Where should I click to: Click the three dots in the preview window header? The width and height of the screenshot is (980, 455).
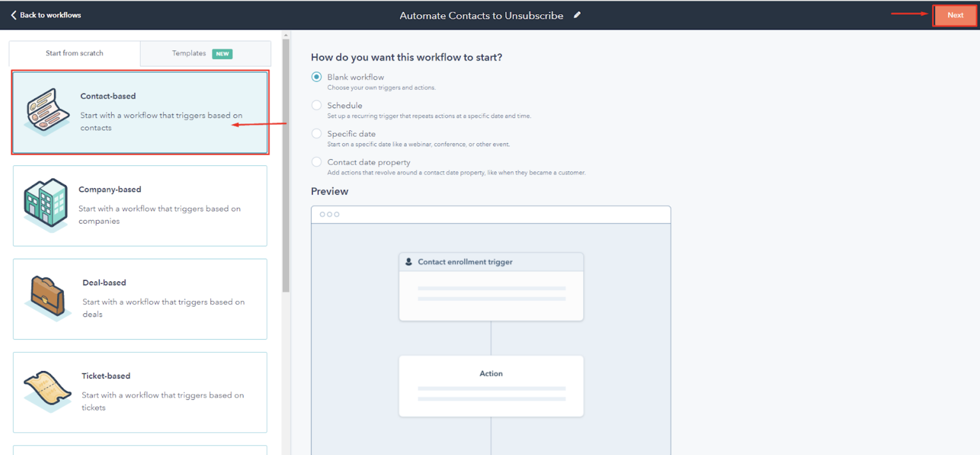coord(330,214)
